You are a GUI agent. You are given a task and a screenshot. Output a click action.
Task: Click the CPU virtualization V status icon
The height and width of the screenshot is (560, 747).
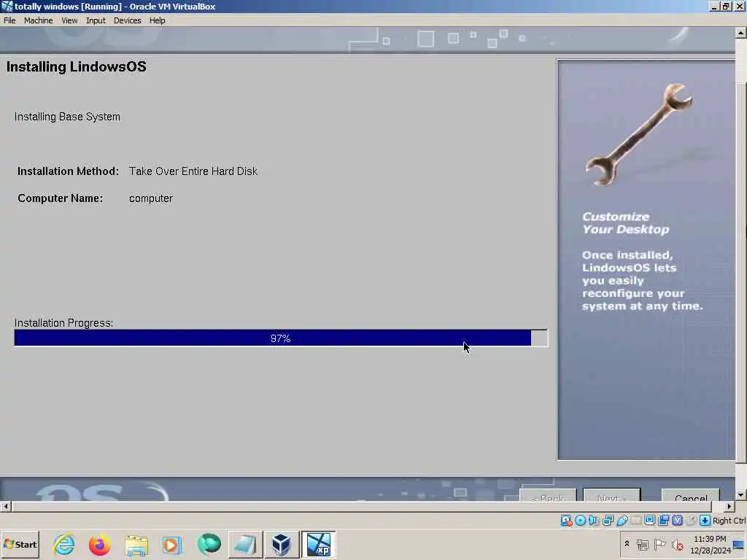click(x=677, y=521)
